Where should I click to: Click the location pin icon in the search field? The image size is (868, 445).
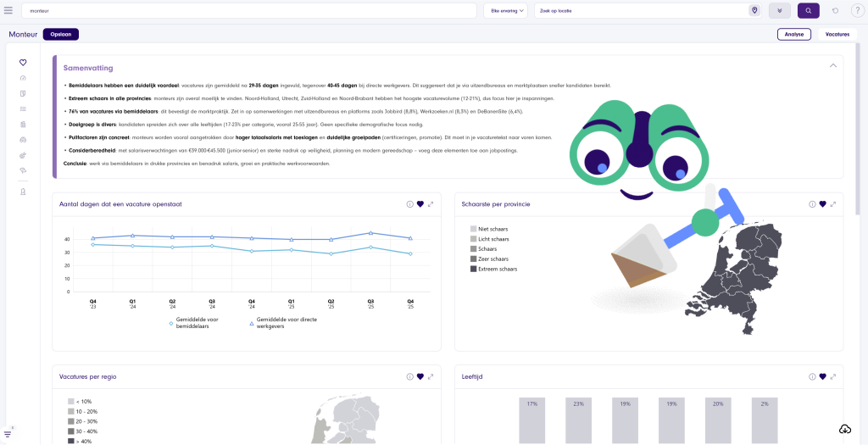(754, 10)
